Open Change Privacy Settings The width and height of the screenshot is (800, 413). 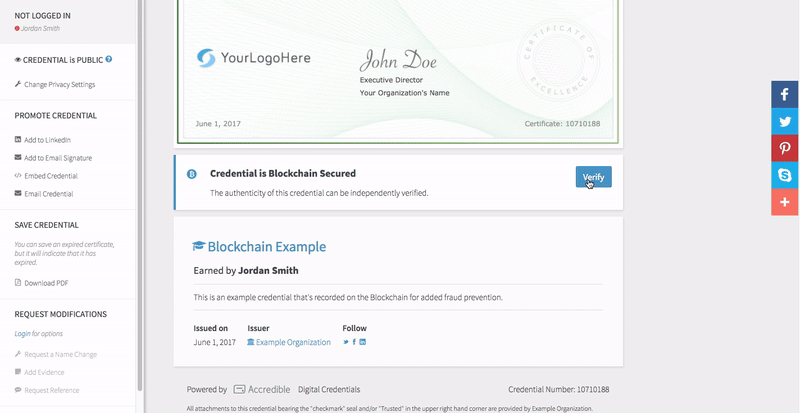(59, 84)
